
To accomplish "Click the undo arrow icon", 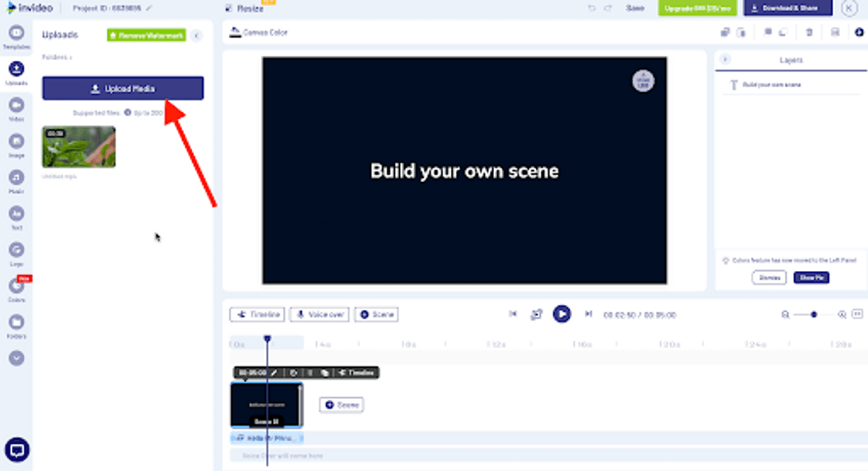I will click(591, 8).
